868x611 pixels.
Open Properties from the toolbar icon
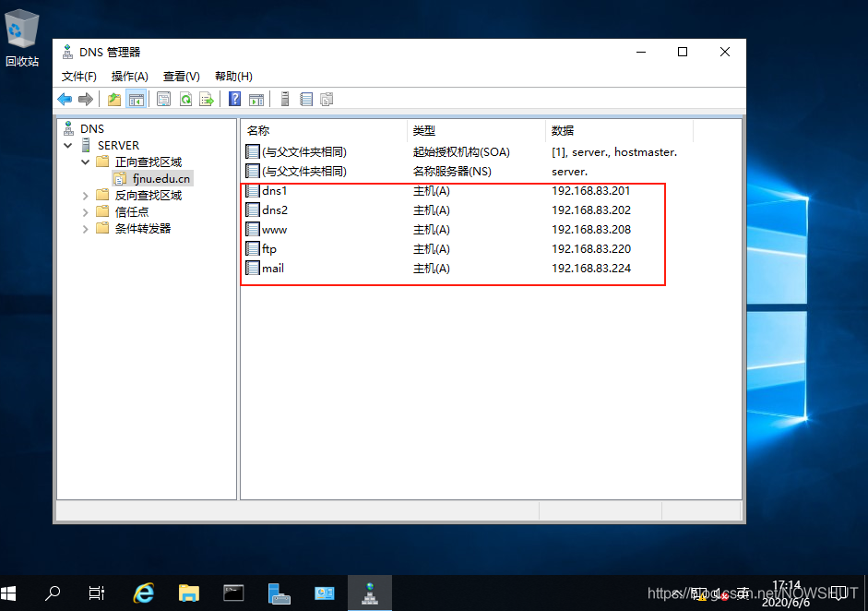click(164, 100)
